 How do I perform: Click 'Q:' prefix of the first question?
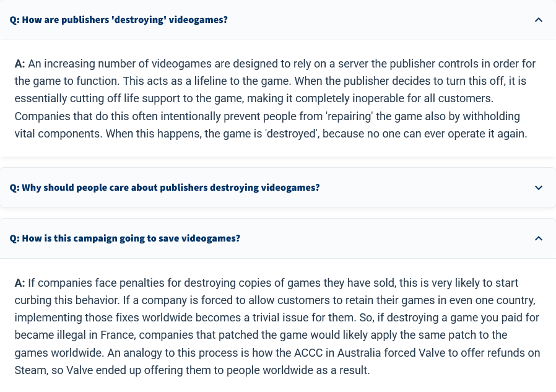[x=14, y=20]
